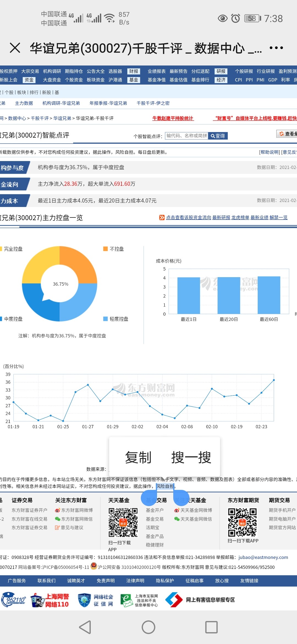Open 业绩报表 link
This screenshot has height=644, width=297.
coord(157,71)
